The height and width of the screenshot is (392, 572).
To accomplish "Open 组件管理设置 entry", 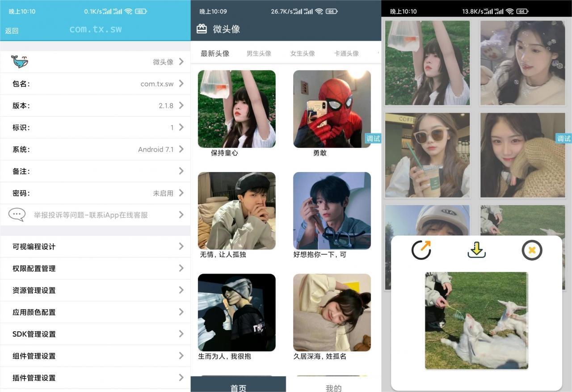I will click(95, 356).
